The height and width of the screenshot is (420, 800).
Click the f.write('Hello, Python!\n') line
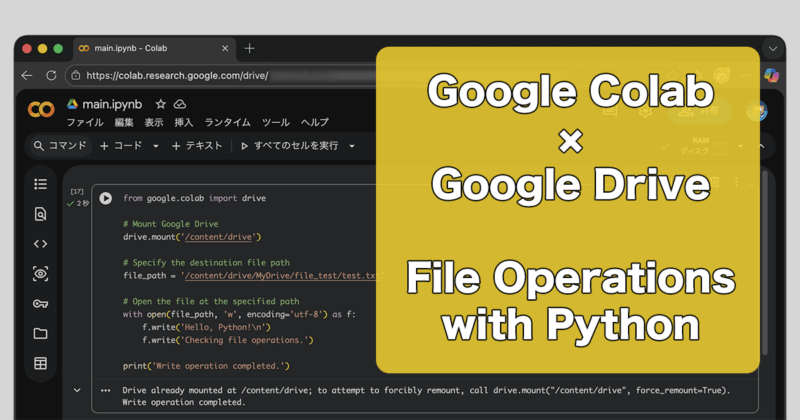(x=206, y=327)
